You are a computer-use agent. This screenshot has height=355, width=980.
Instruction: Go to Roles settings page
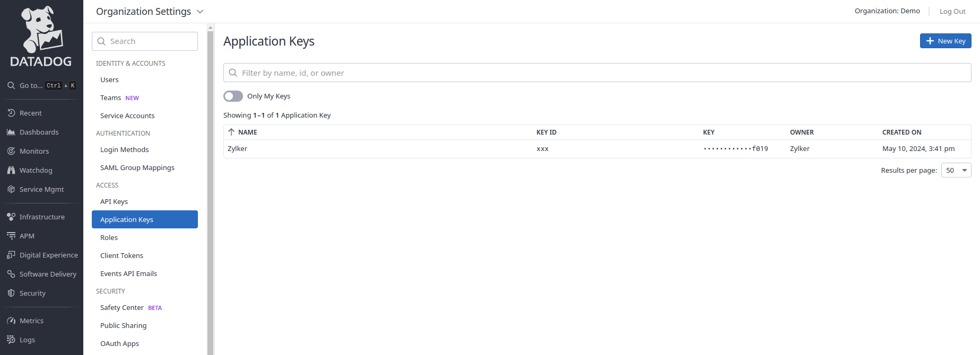[109, 237]
